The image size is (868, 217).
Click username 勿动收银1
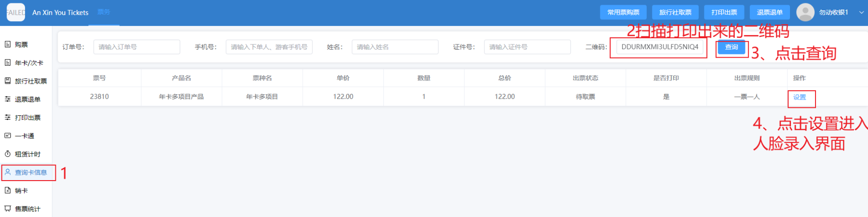[833, 12]
